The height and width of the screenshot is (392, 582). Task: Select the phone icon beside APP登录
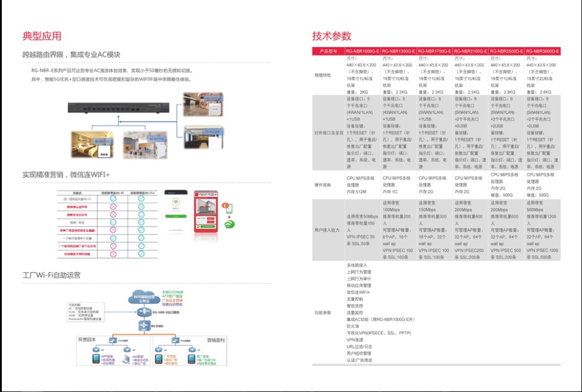coord(96,359)
